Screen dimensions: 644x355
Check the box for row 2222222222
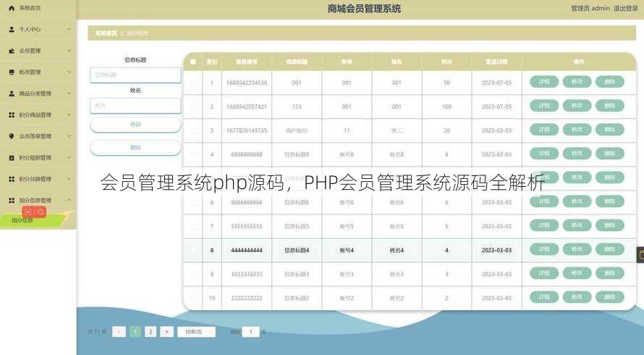(193, 298)
